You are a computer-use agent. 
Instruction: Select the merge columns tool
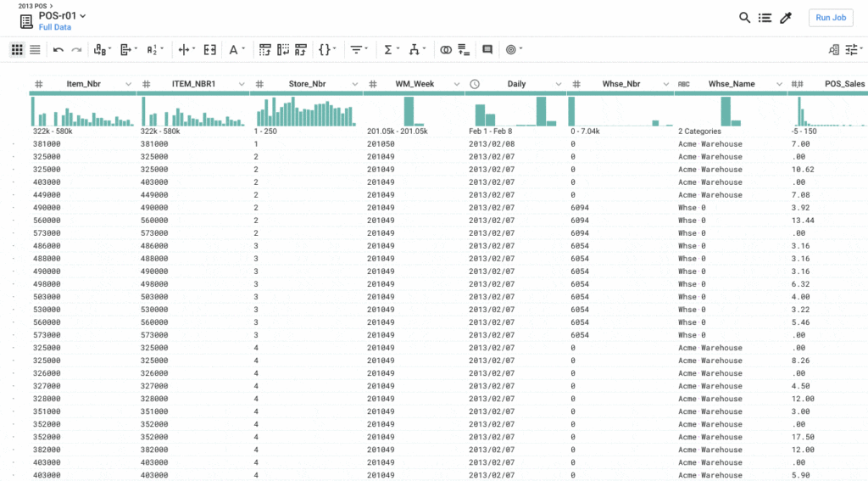tap(210, 50)
